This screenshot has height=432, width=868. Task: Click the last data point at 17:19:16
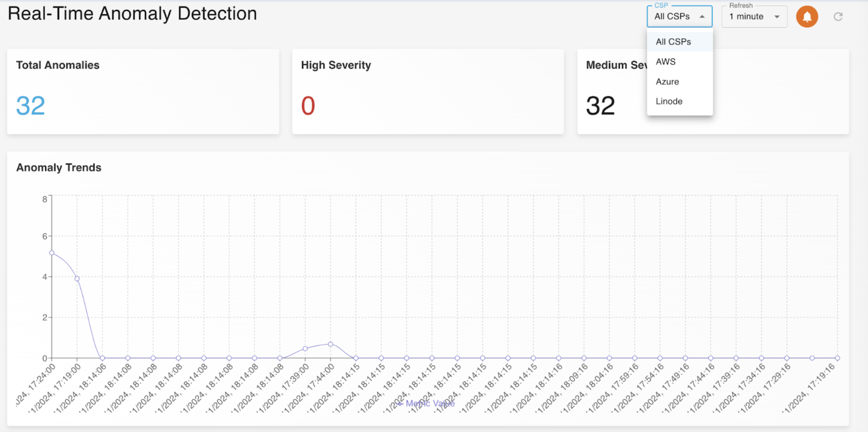[x=837, y=358]
